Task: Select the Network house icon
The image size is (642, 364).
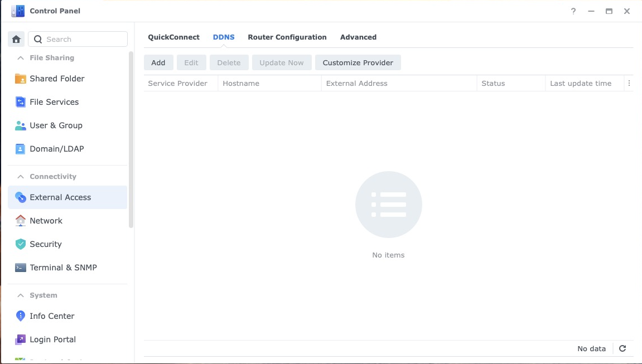Action: click(20, 221)
